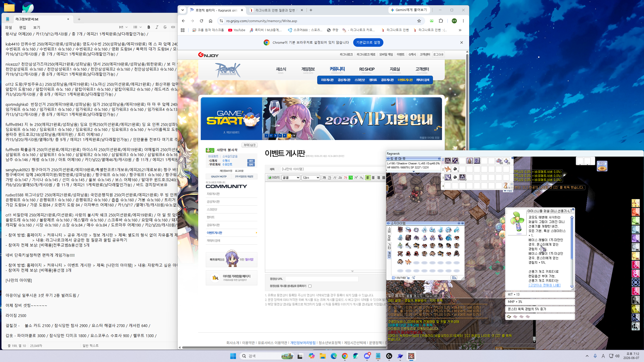Click the inventory detailed list view button

click(454, 278)
